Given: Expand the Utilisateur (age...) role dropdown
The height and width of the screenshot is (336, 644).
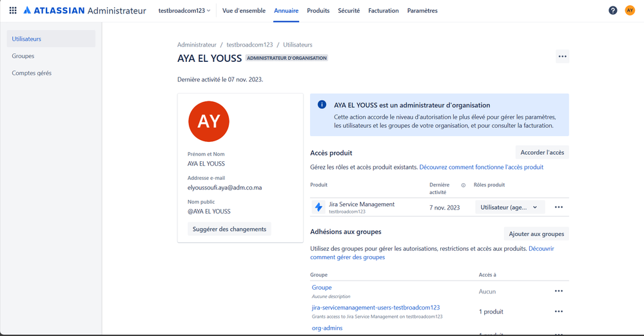Looking at the screenshot, I should coord(510,207).
